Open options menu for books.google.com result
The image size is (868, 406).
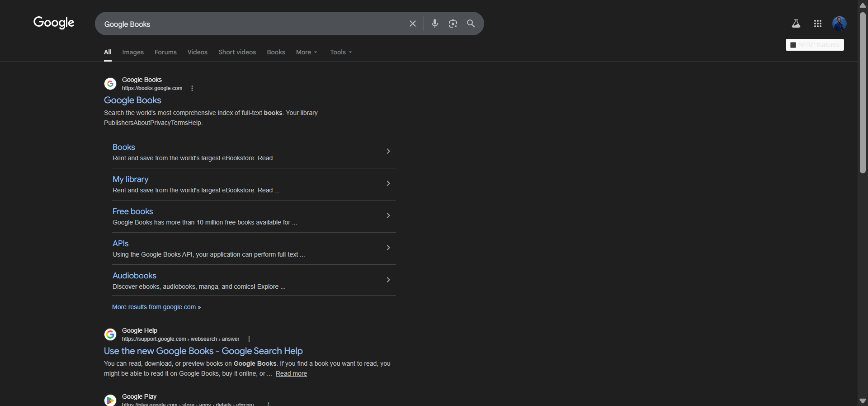click(x=192, y=88)
